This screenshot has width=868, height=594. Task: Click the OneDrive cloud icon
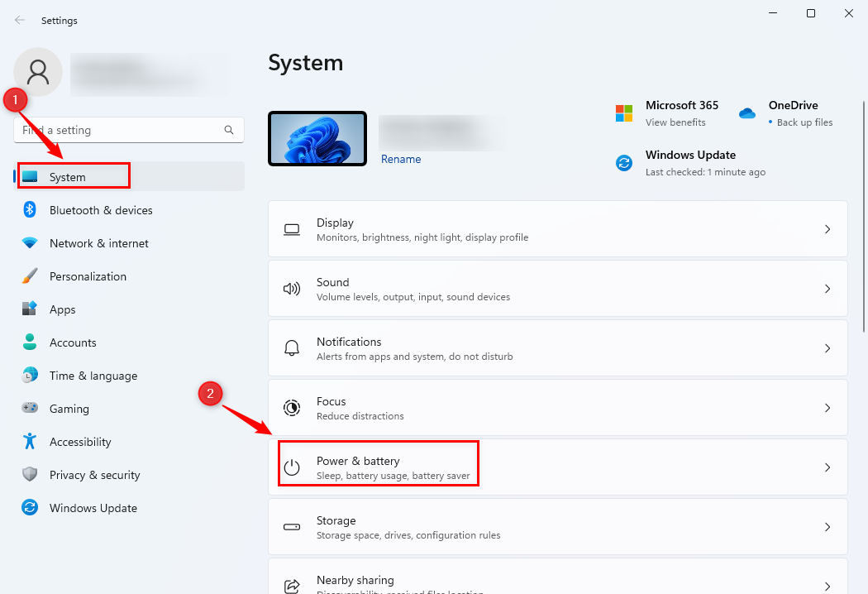click(x=747, y=113)
